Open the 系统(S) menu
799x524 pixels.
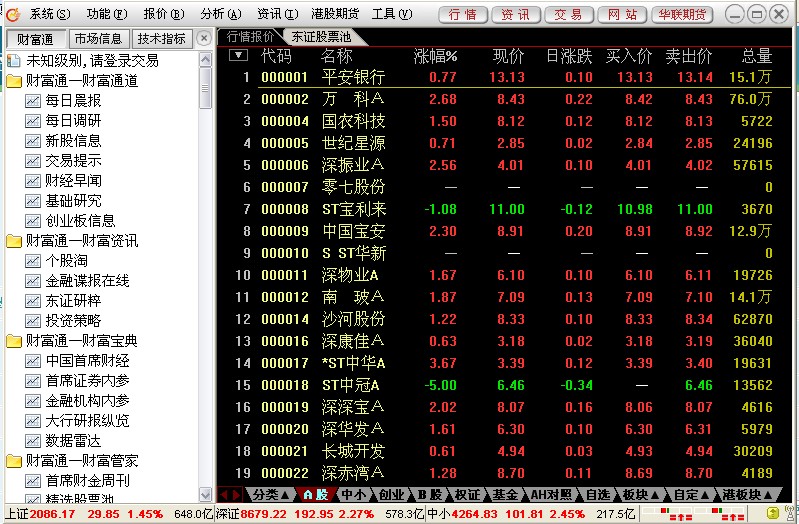pyautogui.click(x=50, y=14)
